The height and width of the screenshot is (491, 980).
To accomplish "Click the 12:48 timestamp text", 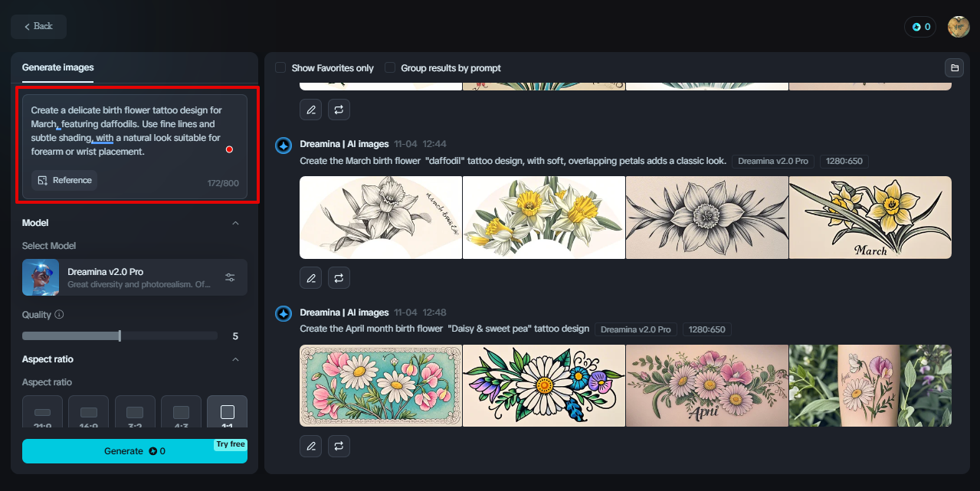I will point(434,313).
